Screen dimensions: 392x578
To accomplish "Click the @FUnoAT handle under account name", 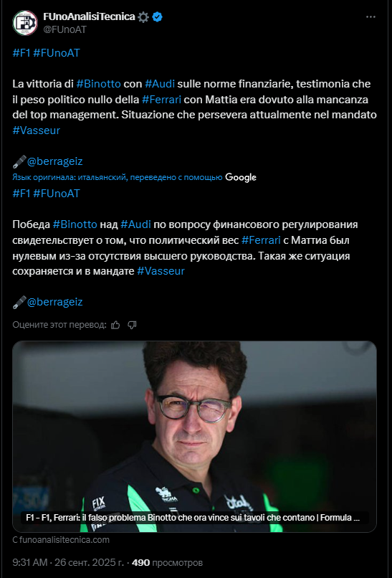I will click(x=64, y=30).
